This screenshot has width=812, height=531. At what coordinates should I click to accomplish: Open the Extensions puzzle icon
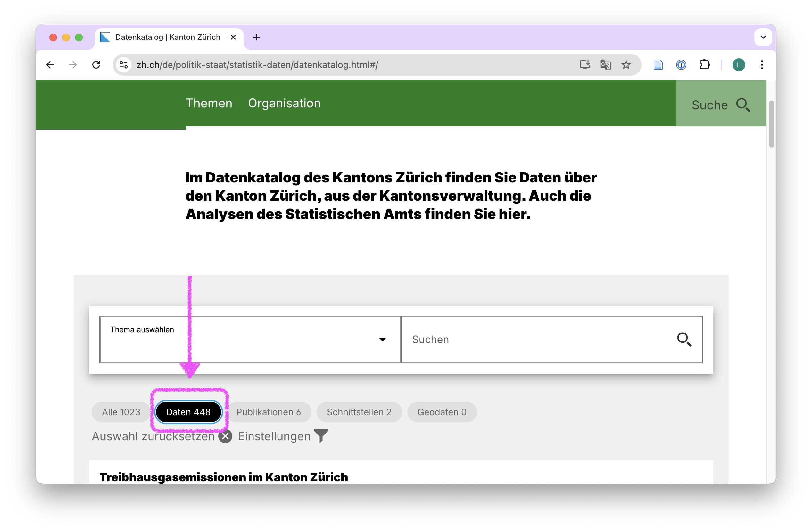tap(704, 65)
